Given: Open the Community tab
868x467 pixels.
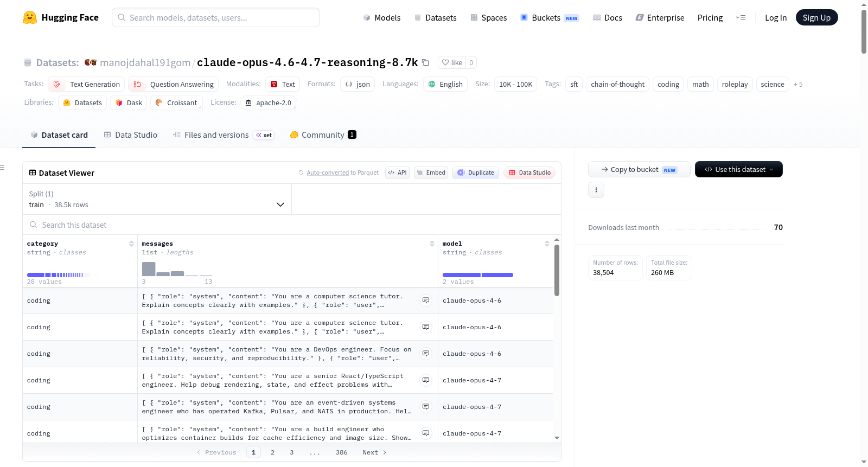Looking at the screenshot, I should (x=323, y=135).
